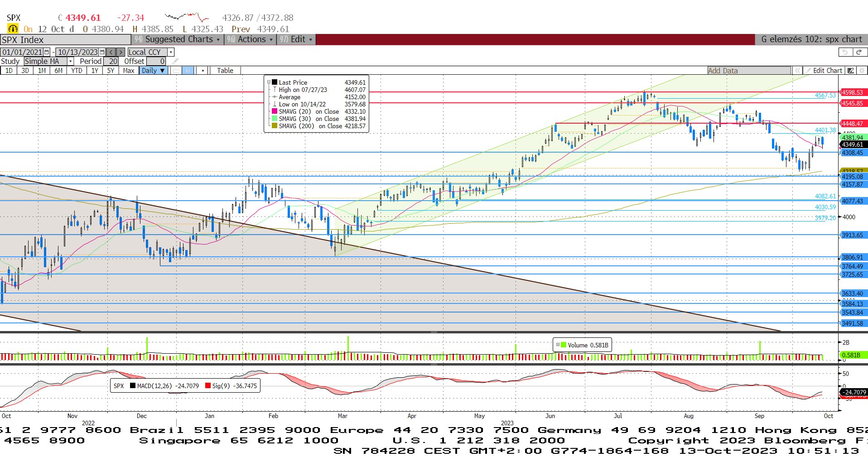Click the SPX intraday sparkline
The height and width of the screenshot is (476, 868).
[x=187, y=17]
